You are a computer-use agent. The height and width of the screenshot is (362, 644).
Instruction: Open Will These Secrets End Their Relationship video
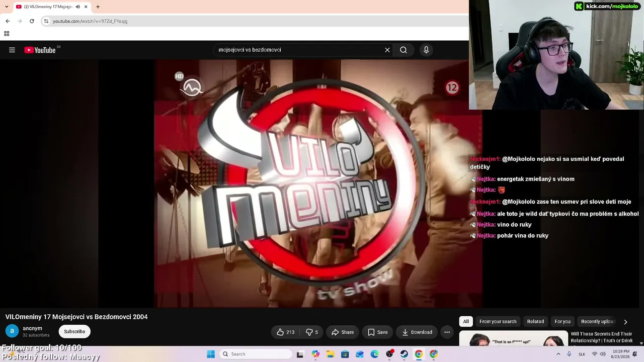601,337
